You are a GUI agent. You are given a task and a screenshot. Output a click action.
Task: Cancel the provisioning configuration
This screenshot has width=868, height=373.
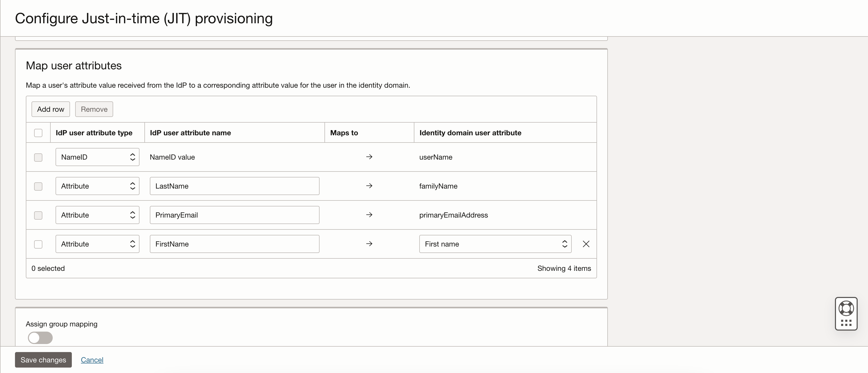[x=92, y=360]
